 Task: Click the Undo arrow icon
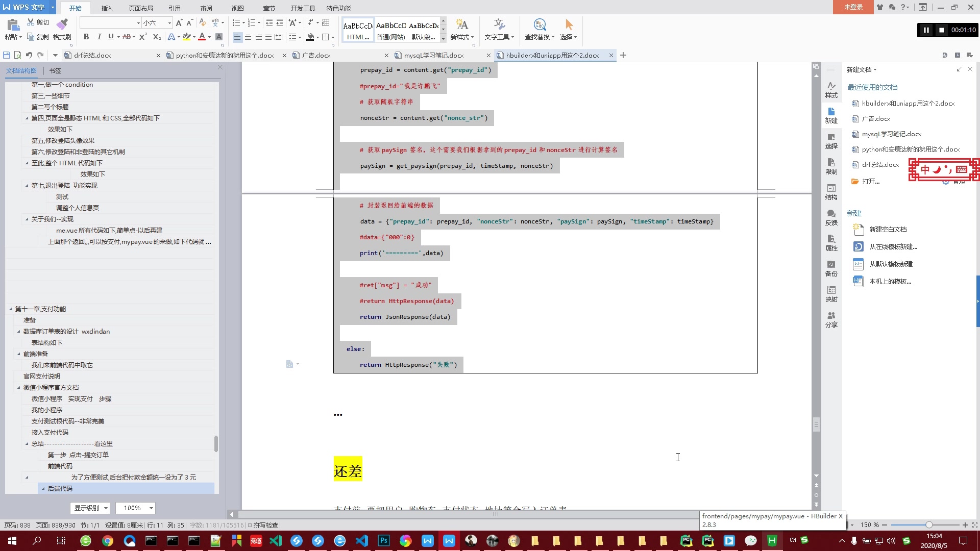pyautogui.click(x=29, y=55)
